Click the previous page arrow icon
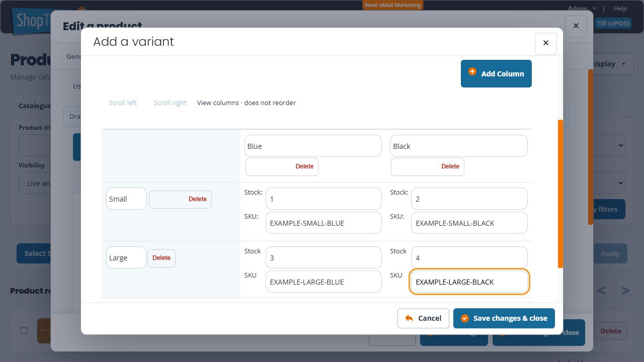This screenshot has width=644, height=362. [x=601, y=291]
